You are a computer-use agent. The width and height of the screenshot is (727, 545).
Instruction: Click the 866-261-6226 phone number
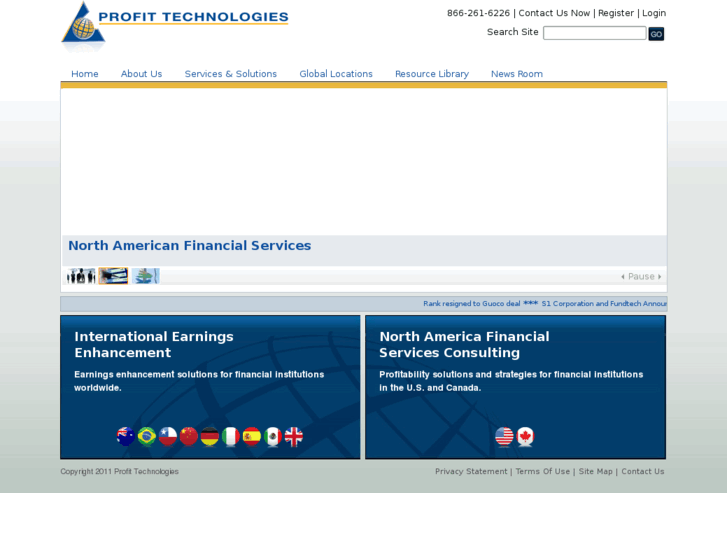coord(478,13)
